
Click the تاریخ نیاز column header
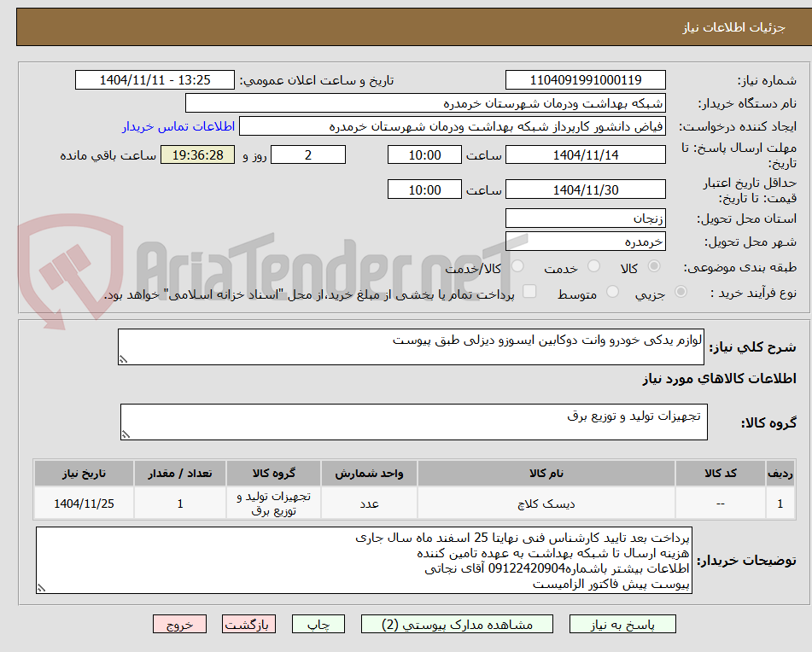pyautogui.click(x=84, y=473)
